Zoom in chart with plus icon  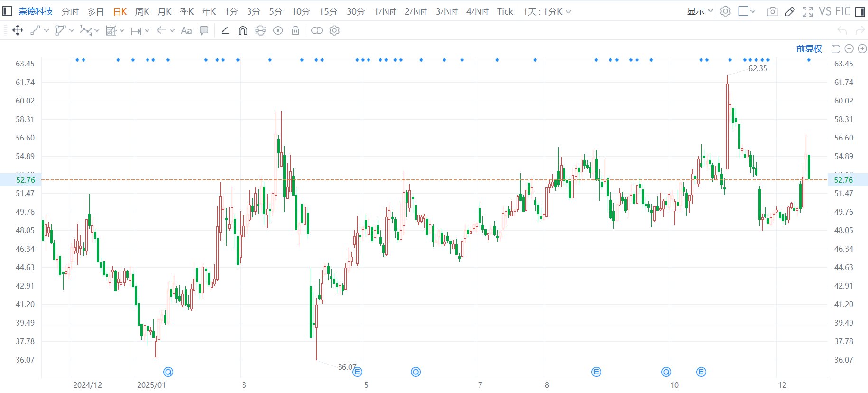coord(862,48)
